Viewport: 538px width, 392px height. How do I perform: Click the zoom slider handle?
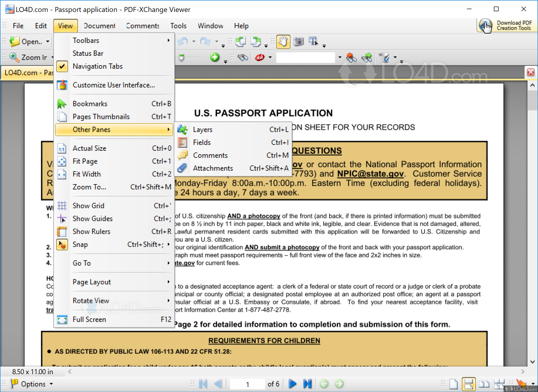coord(182,58)
